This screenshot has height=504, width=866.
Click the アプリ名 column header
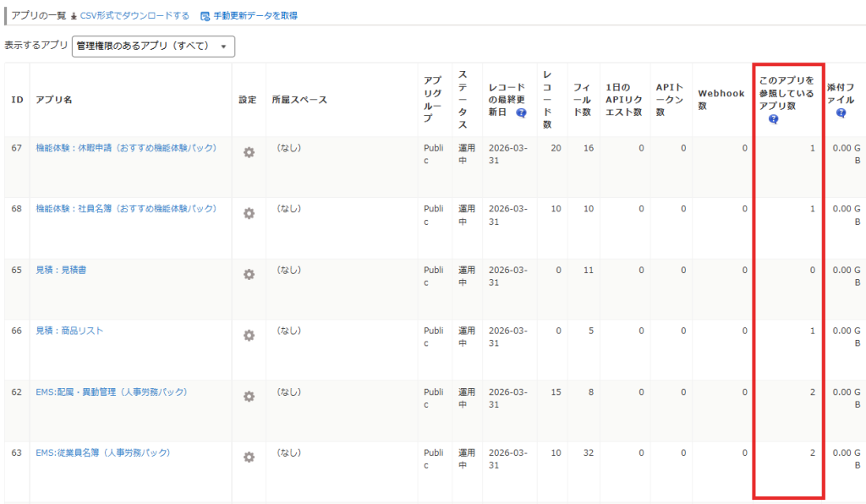[54, 100]
